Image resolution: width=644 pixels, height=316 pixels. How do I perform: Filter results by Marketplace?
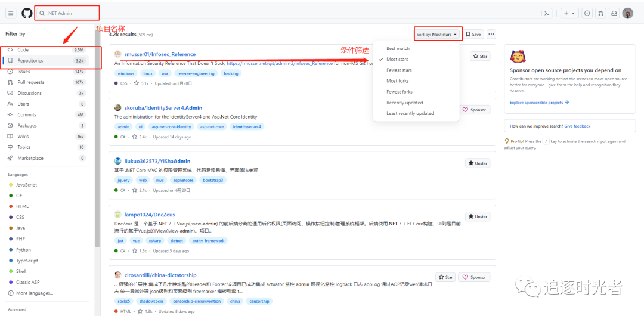pos(46,158)
